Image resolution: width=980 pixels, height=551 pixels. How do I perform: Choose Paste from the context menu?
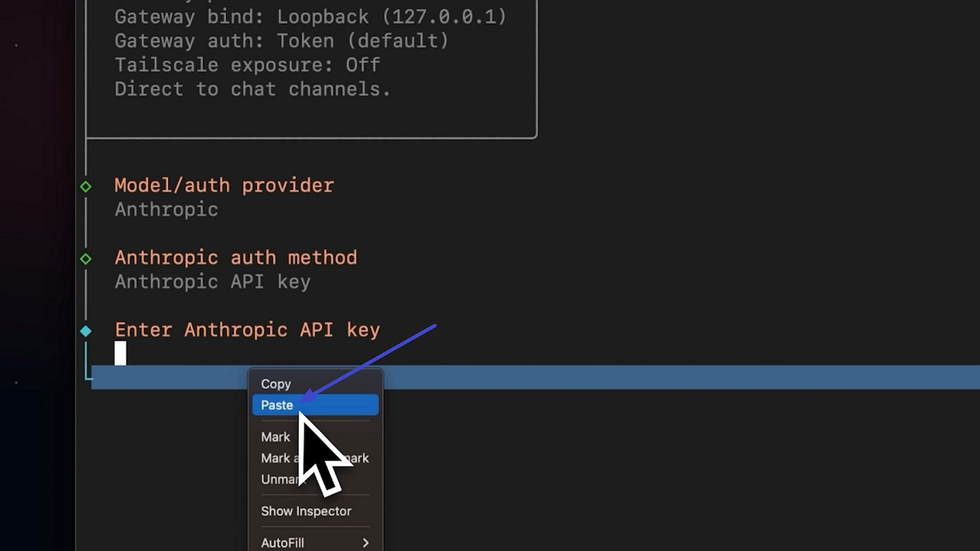[315, 406]
